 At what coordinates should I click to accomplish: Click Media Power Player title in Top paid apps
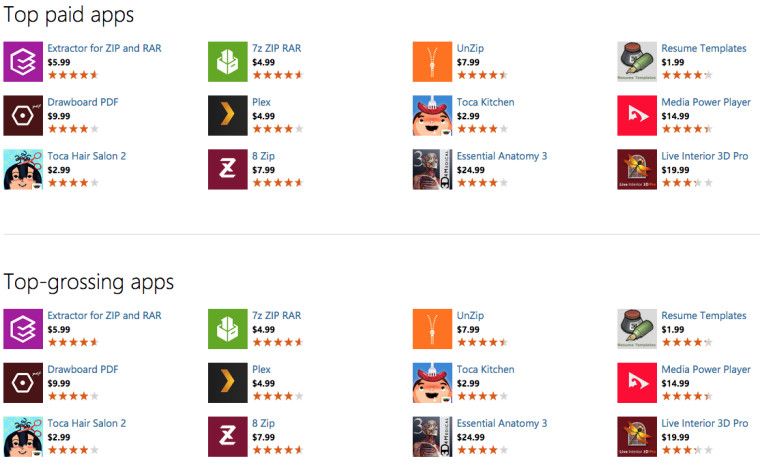705,102
